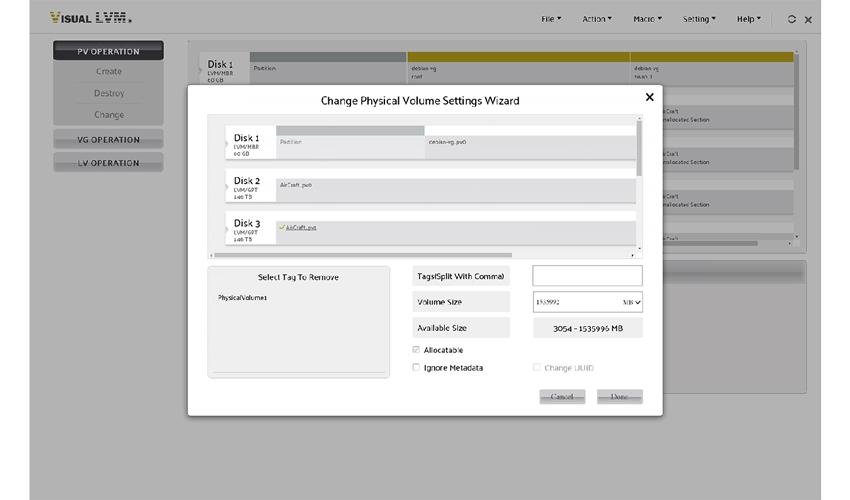Click the refresh icon in top bar
Image resolution: width=850 pixels, height=500 pixels.
point(792,19)
